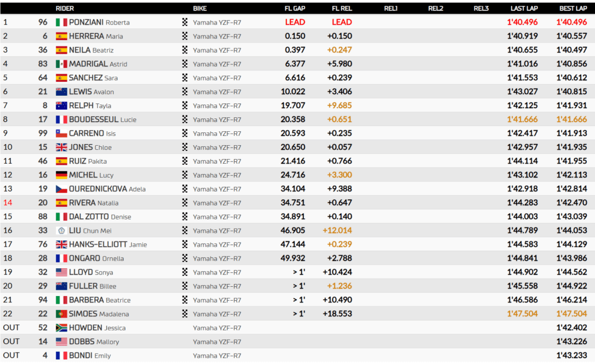Viewport: 595px width, 364px height.
Task: Select rider HANKS-ELLIOTT Jamie
Action: pos(107,244)
